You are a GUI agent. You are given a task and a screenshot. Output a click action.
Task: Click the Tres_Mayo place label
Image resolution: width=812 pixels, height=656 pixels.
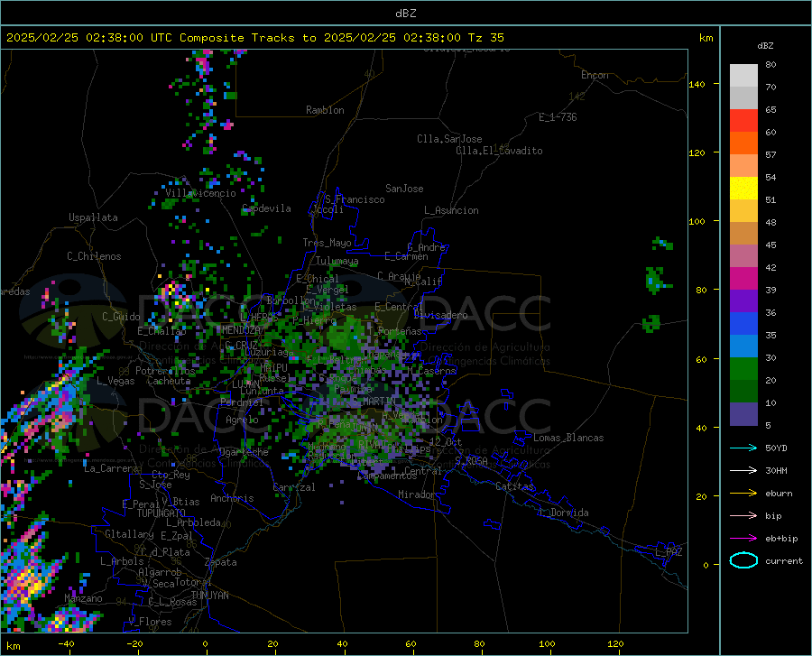[x=327, y=243]
